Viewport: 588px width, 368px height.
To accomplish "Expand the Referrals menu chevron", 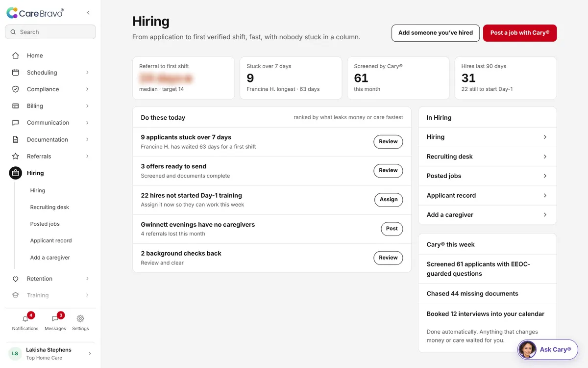I will pyautogui.click(x=88, y=156).
